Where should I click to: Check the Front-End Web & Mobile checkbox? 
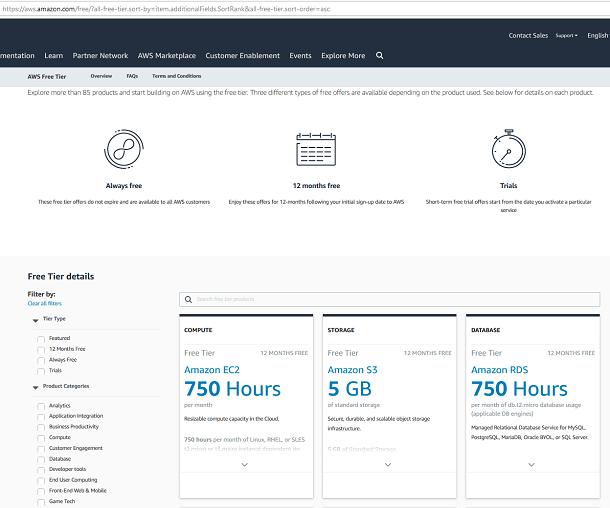[41, 492]
